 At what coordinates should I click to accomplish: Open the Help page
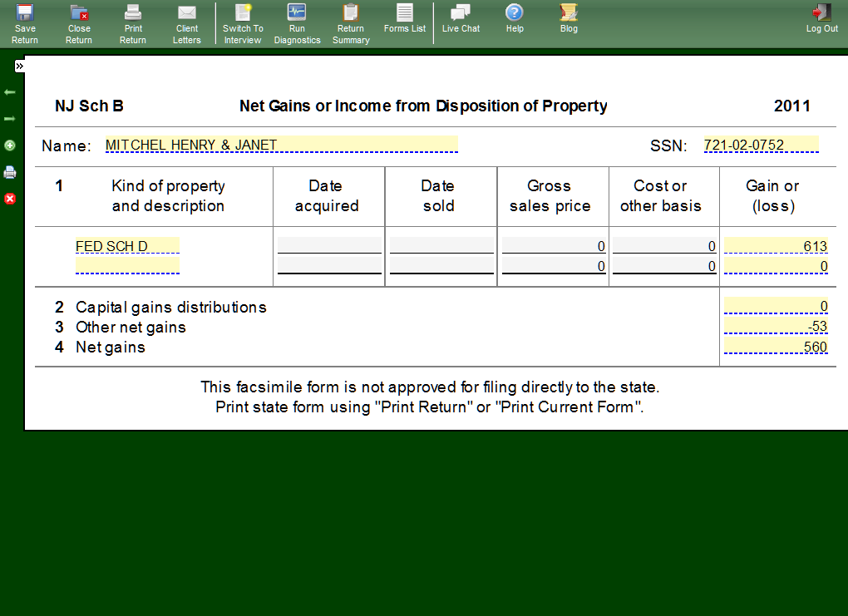[x=515, y=18]
